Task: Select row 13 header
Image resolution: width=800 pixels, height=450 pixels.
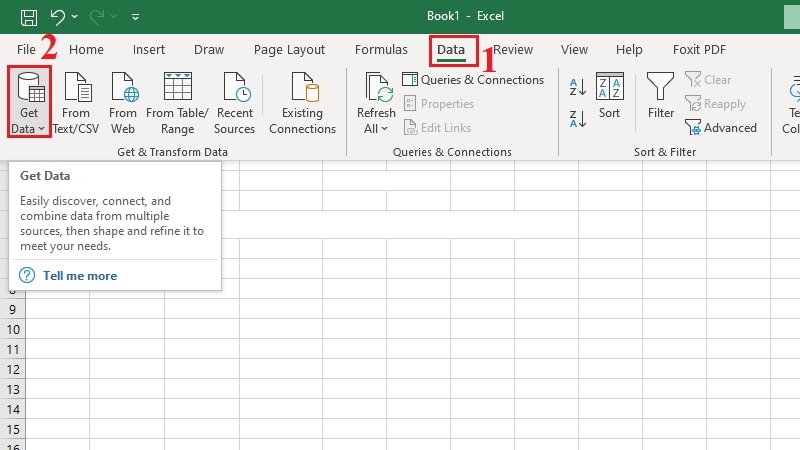Action: pos(13,389)
